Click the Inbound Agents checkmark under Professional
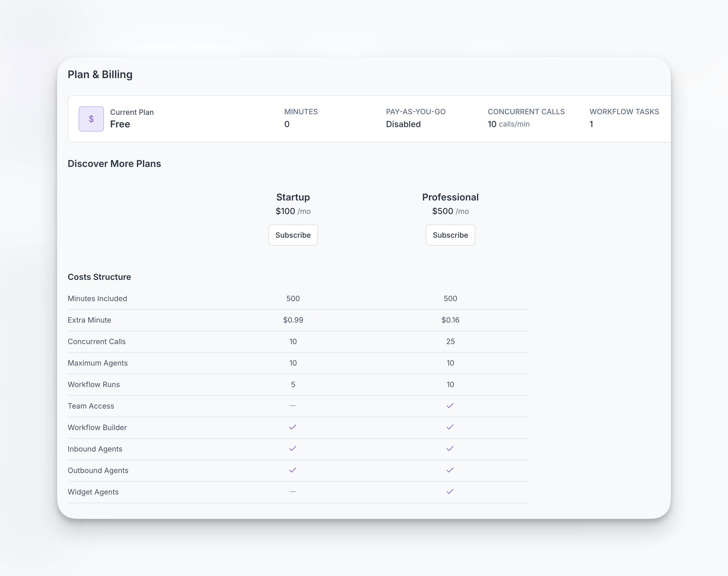The width and height of the screenshot is (728, 576). coord(450,449)
